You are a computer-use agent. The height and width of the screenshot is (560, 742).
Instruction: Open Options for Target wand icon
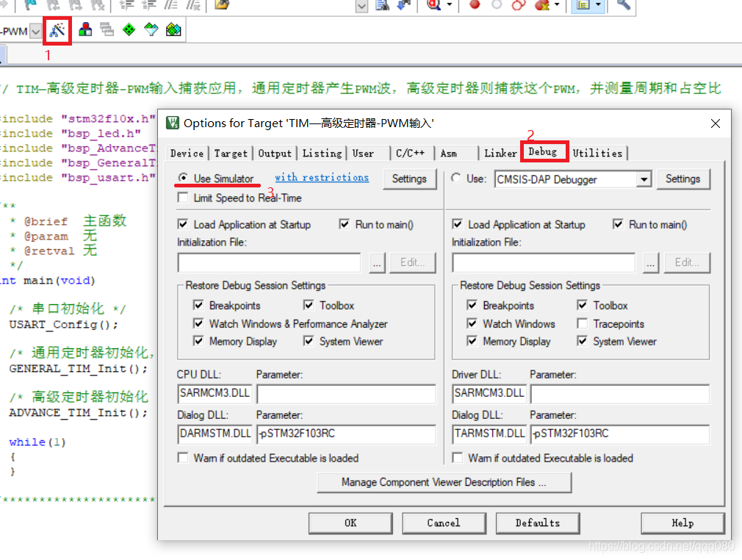point(57,31)
